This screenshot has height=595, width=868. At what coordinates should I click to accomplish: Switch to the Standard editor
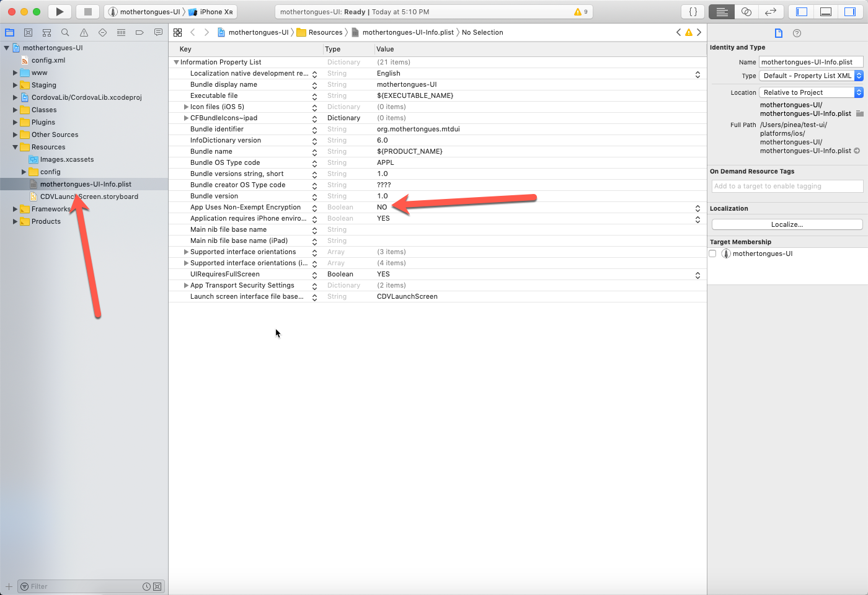(722, 12)
